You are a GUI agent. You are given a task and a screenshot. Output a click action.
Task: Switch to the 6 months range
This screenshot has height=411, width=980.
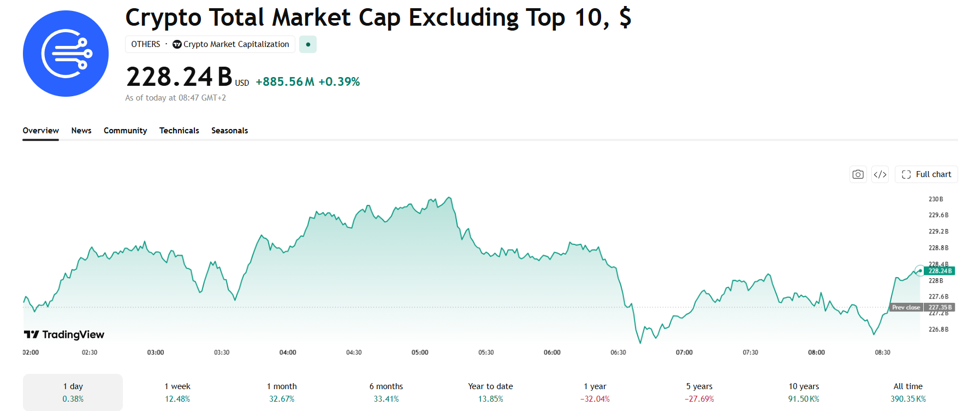[386, 392]
